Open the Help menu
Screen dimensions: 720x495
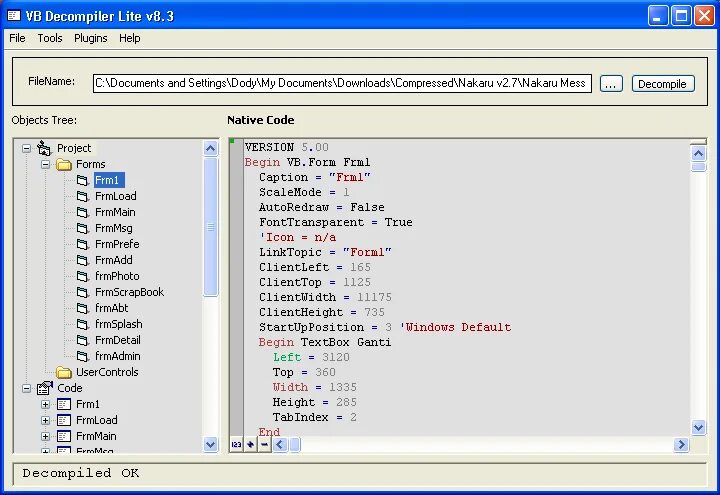[x=129, y=38]
